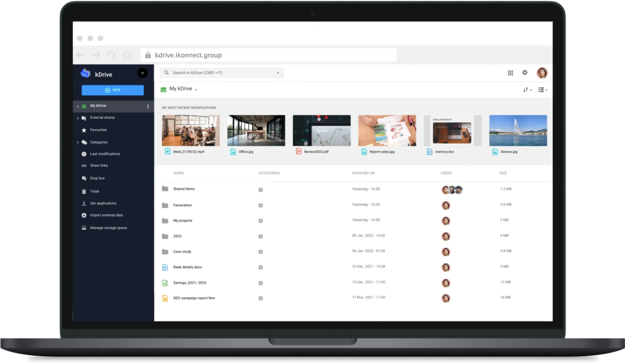Click the Last modifications clock icon

click(84, 154)
